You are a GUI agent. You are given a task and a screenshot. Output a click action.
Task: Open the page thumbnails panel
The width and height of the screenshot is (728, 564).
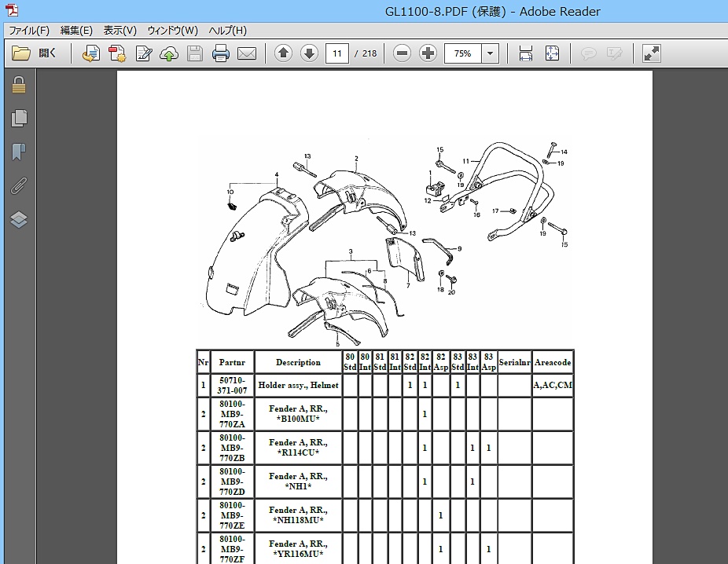[x=19, y=119]
